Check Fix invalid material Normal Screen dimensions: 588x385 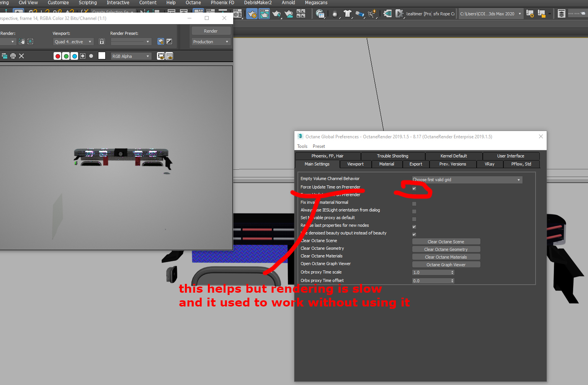coord(414,204)
